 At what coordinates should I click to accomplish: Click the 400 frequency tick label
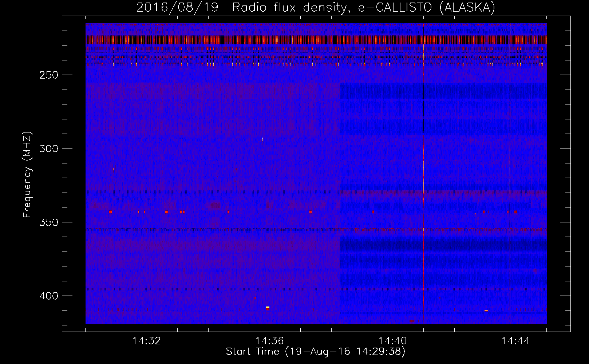[49, 296]
